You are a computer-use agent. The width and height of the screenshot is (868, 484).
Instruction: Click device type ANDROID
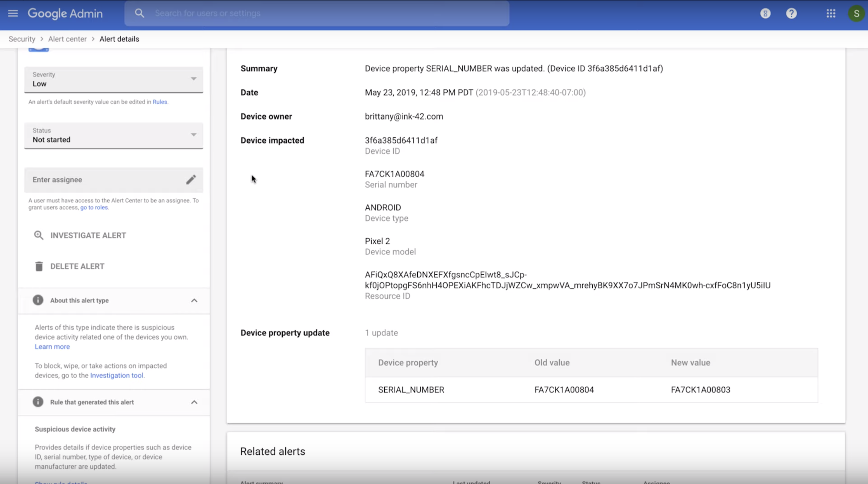[383, 207]
